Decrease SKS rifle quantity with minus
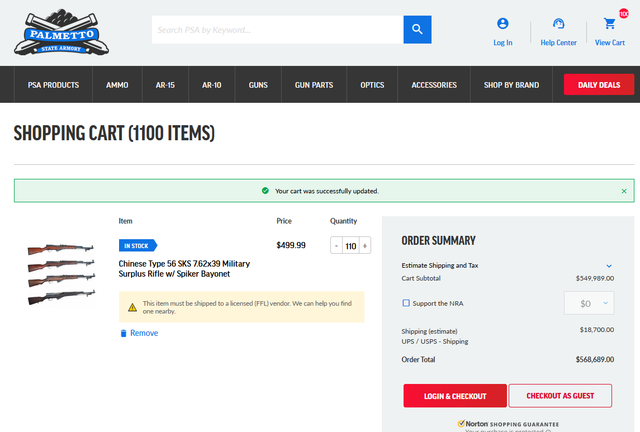 336,246
